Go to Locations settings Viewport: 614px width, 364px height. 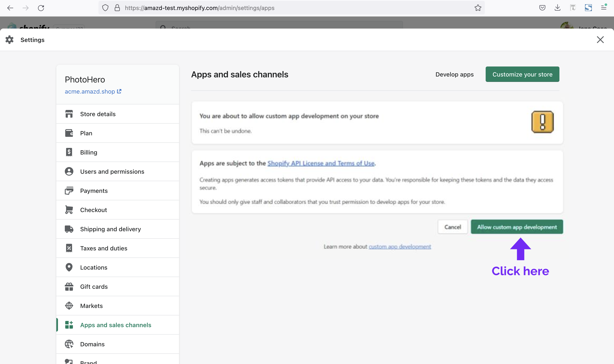point(117,267)
